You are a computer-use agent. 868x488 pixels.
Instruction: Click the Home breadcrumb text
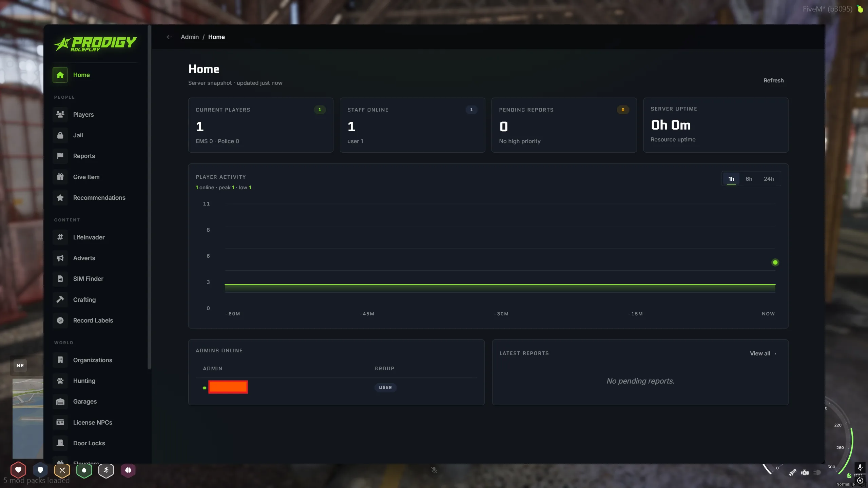(x=216, y=37)
